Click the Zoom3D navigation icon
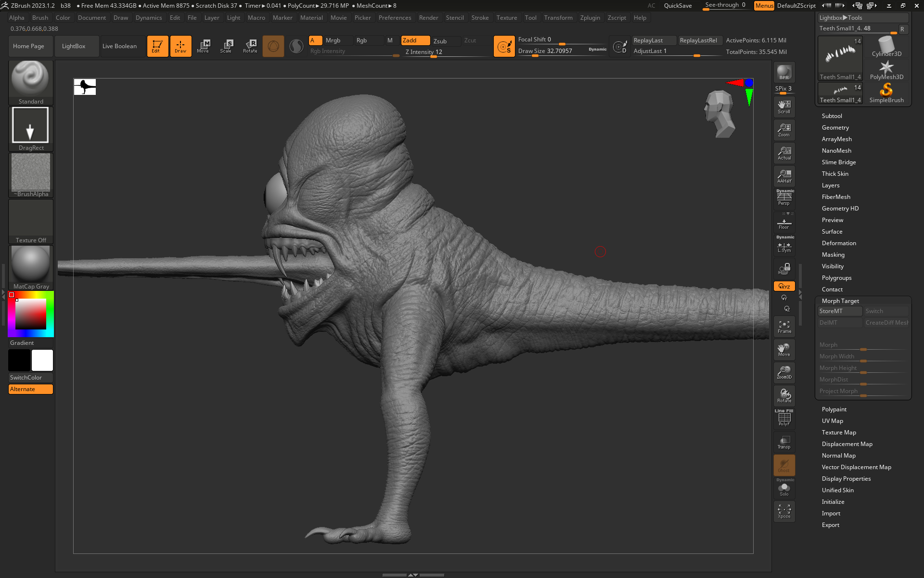 pyautogui.click(x=784, y=373)
